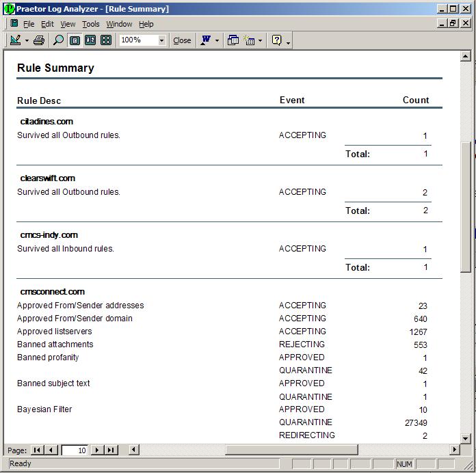The width and height of the screenshot is (476, 473).
Task: Go to the next report page
Action: (x=97, y=450)
